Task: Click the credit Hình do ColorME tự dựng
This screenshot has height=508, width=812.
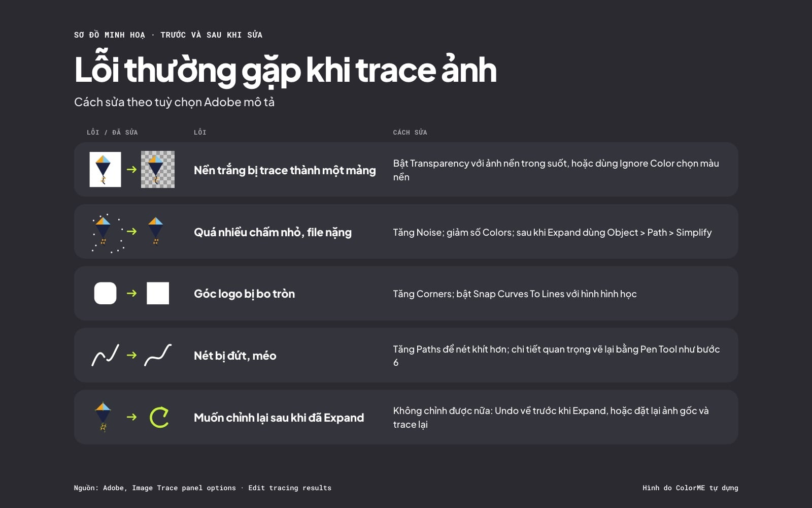Action: click(690, 488)
